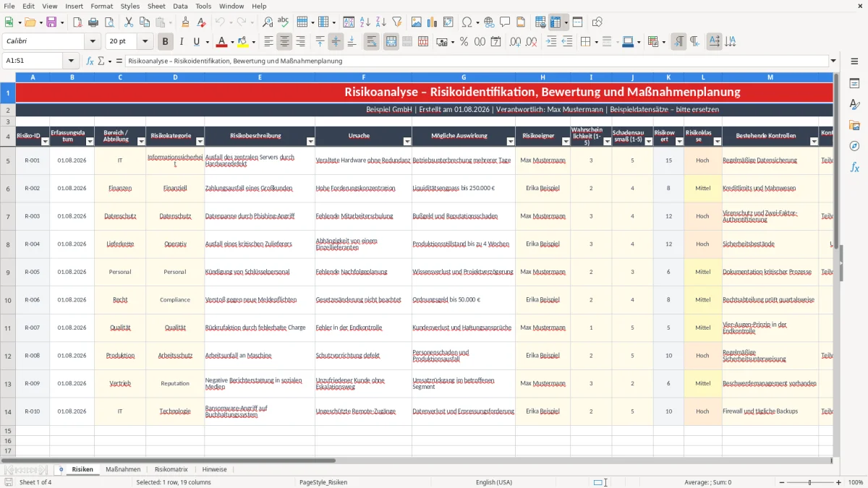Toggle the AutoFilter funnel icon
The image size is (868, 488).
(x=397, y=22)
